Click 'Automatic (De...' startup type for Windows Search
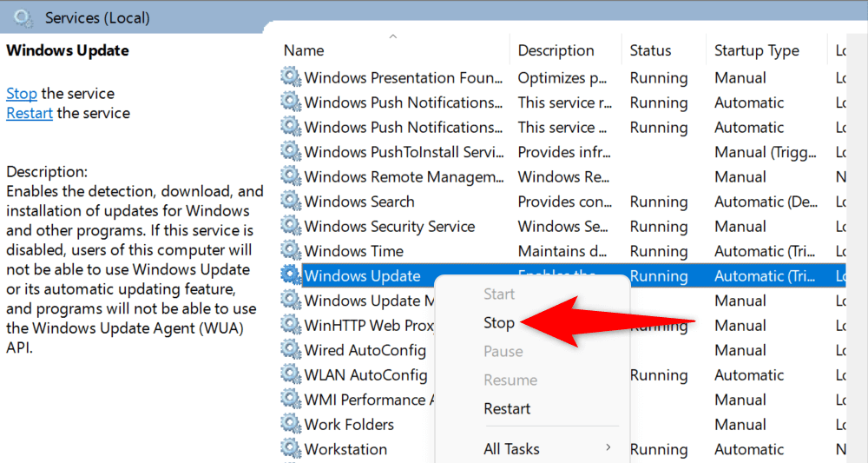The width and height of the screenshot is (868, 463). pos(766,202)
